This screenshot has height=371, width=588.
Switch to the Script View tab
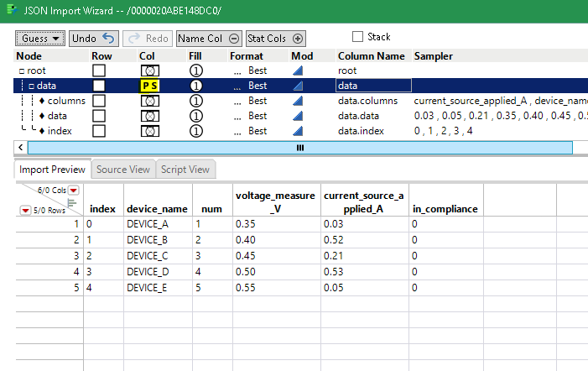185,169
